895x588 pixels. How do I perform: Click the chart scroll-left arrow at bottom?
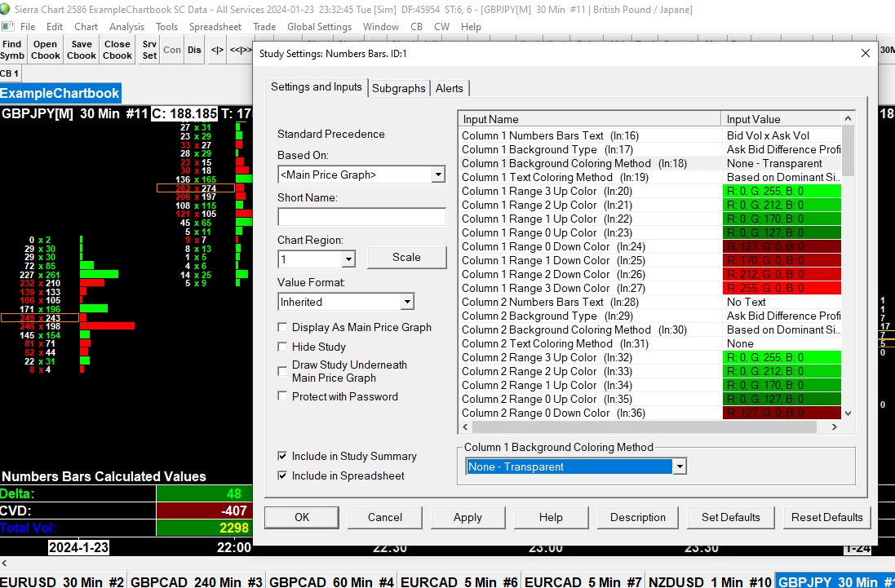(5, 564)
